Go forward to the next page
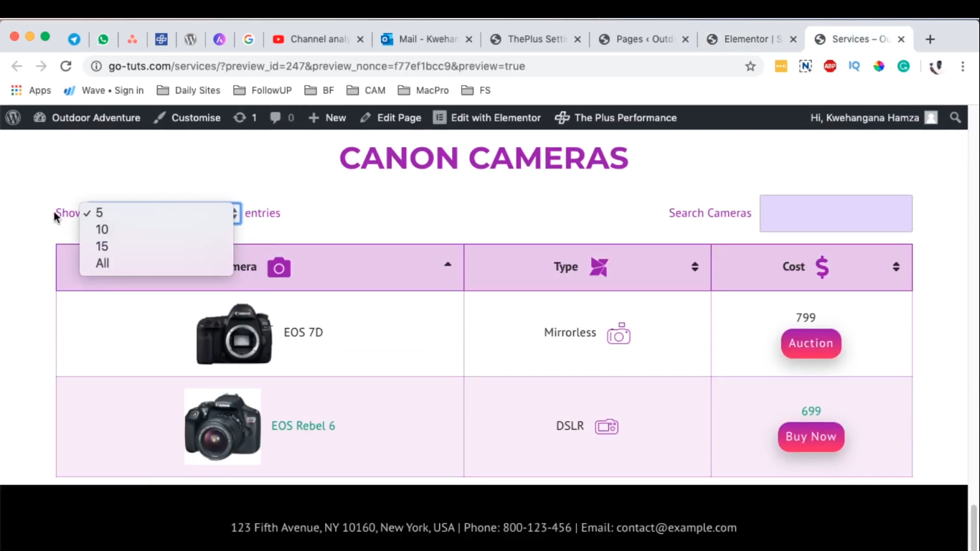The width and height of the screenshot is (980, 551). (41, 66)
